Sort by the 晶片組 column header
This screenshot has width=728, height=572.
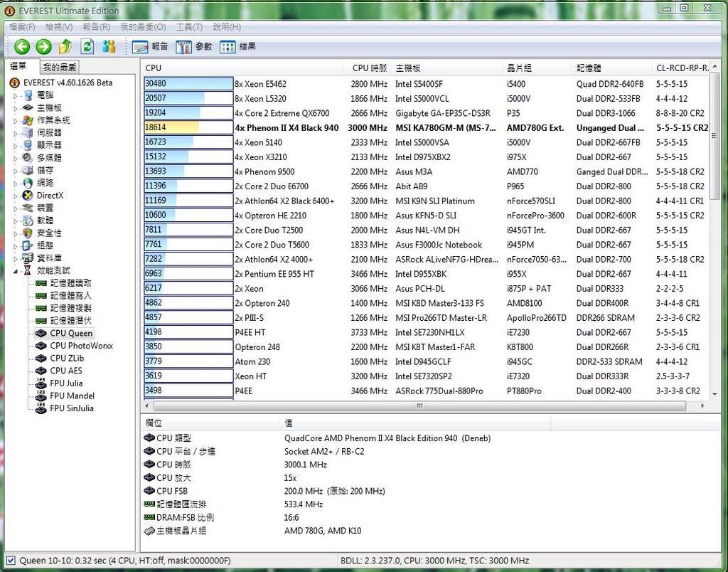point(537,68)
